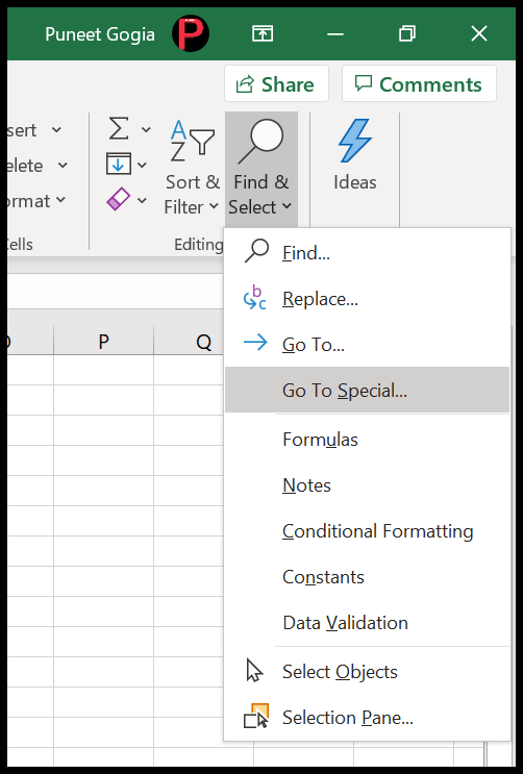This screenshot has width=523, height=774.
Task: Click the Puneet Gogia profile avatar
Action: (x=190, y=34)
